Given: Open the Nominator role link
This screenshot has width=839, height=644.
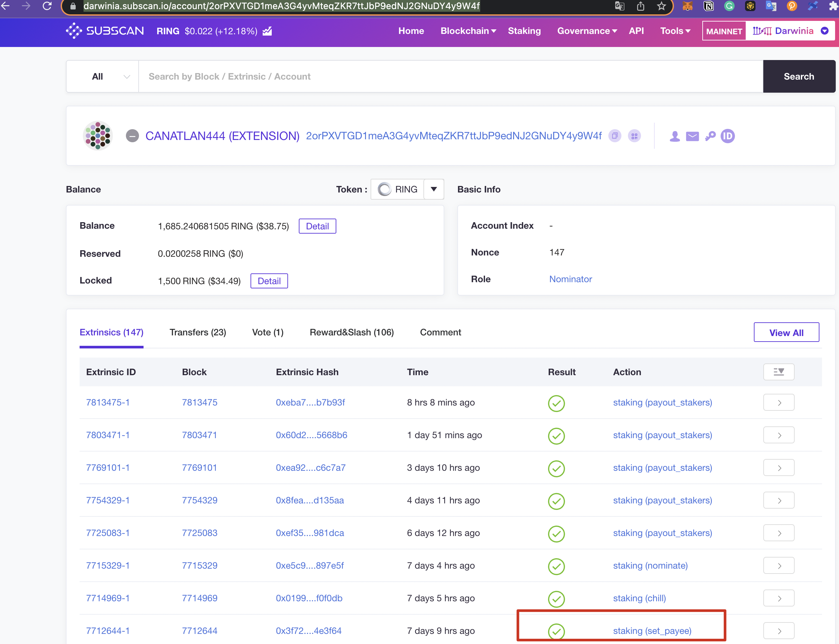Looking at the screenshot, I should [x=570, y=279].
